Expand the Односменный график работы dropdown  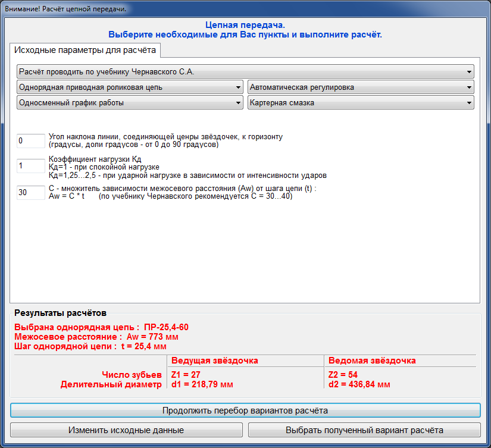pyautogui.click(x=130, y=103)
